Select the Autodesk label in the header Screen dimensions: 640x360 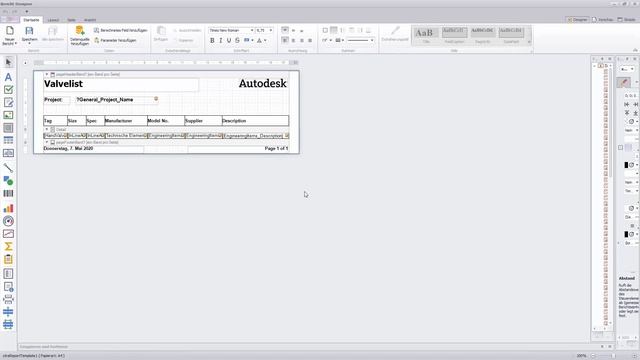[x=262, y=84]
